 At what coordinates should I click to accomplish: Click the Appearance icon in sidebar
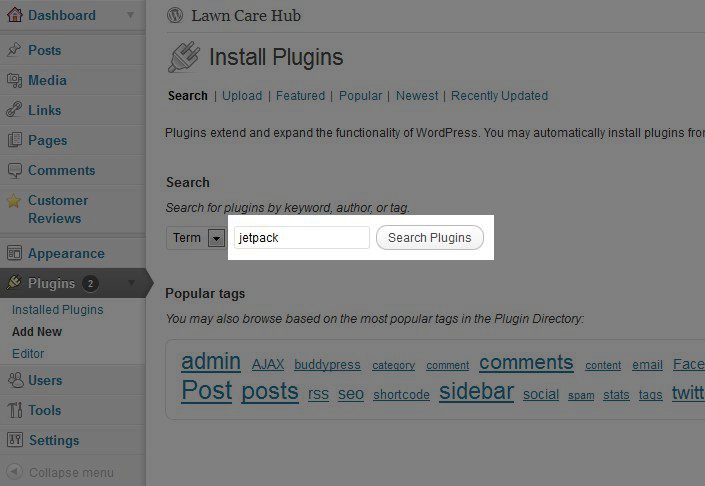14,253
